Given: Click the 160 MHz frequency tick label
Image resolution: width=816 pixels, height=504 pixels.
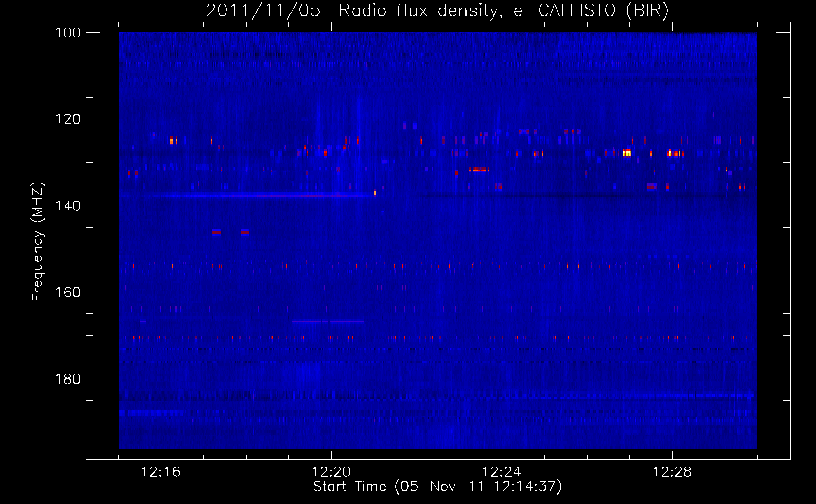Looking at the screenshot, I should click(x=68, y=292).
